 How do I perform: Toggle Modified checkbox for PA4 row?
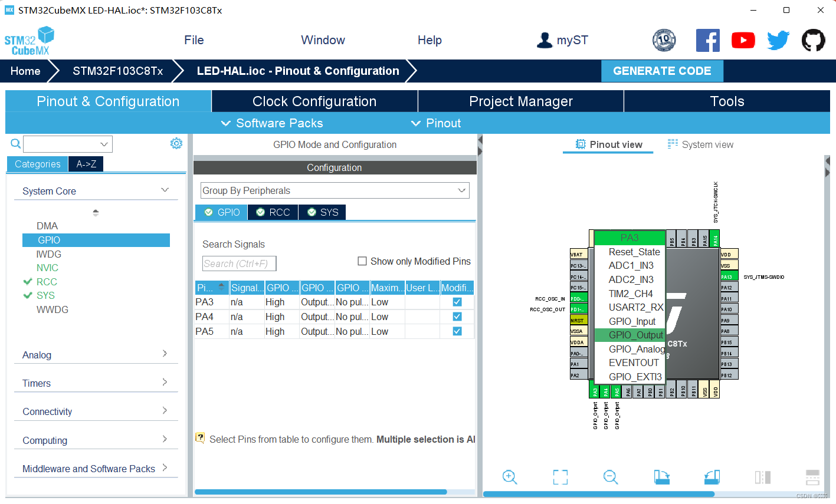point(457,317)
